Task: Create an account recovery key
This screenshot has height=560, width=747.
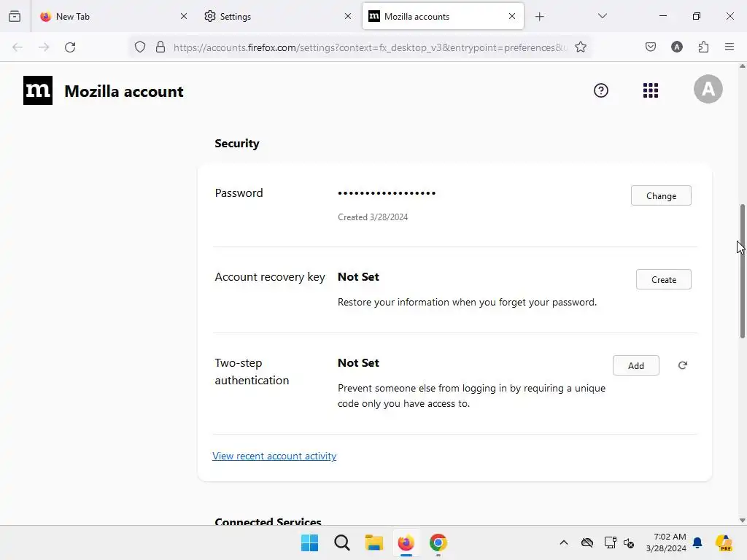Action: [x=663, y=279]
